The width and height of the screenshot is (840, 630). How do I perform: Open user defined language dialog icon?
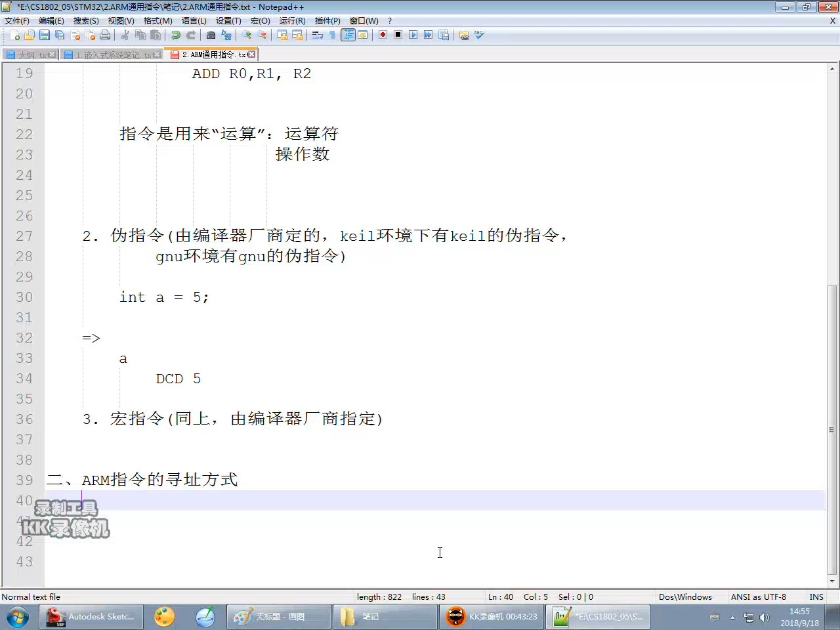(363, 35)
